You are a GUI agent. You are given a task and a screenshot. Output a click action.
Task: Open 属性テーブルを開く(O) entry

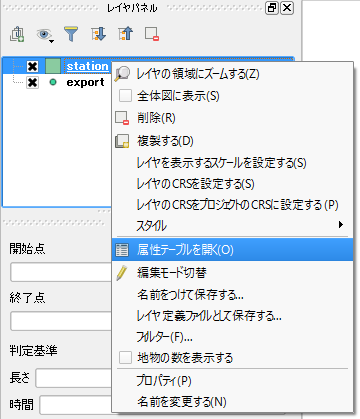(x=232, y=249)
